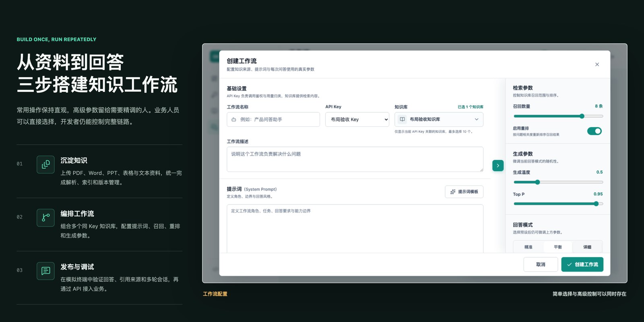This screenshot has width=644, height=322.
Task: Adjust the 生成温度 slider handle
Action: [x=537, y=182]
